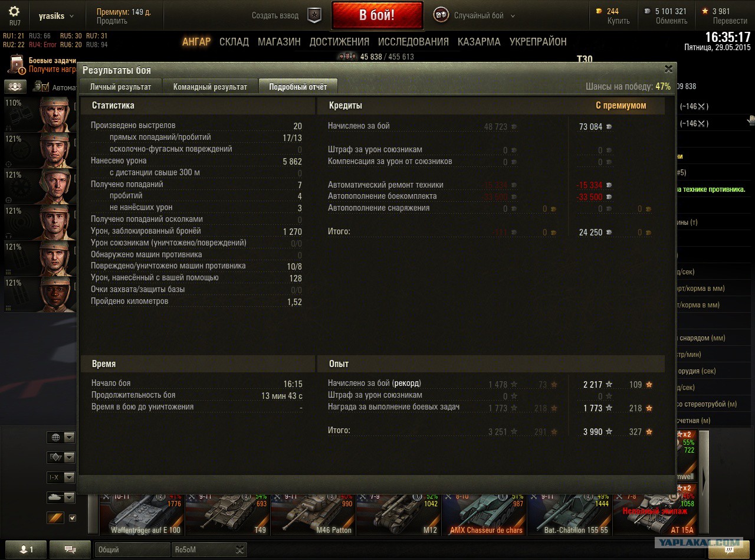Select the T49 tank in the carousel
Screen dimensions: 755x560
(x=226, y=513)
